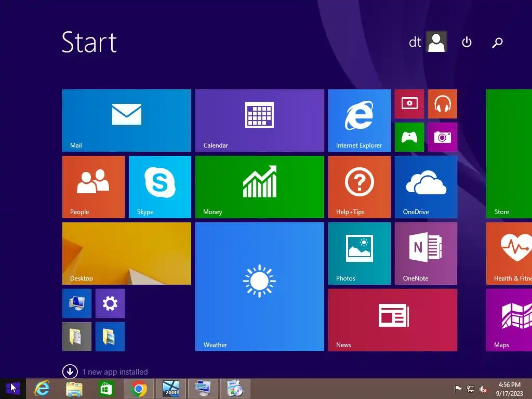Open the Weather tile
Image resolution: width=532 pixels, height=399 pixels.
point(260,287)
